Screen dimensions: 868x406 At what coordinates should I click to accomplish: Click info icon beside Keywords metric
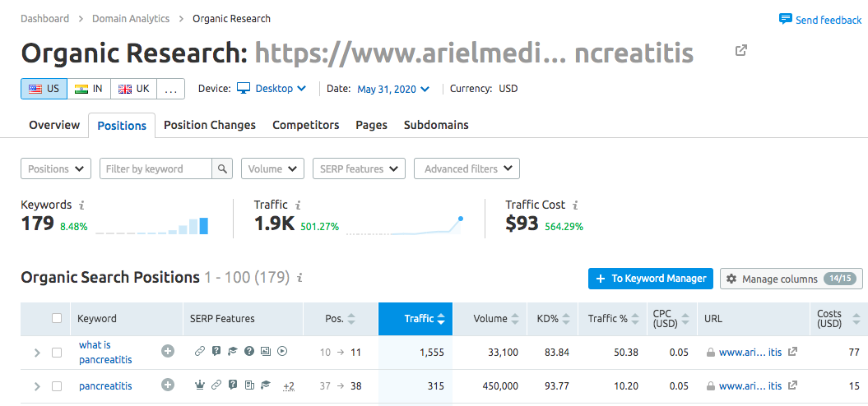tap(81, 205)
